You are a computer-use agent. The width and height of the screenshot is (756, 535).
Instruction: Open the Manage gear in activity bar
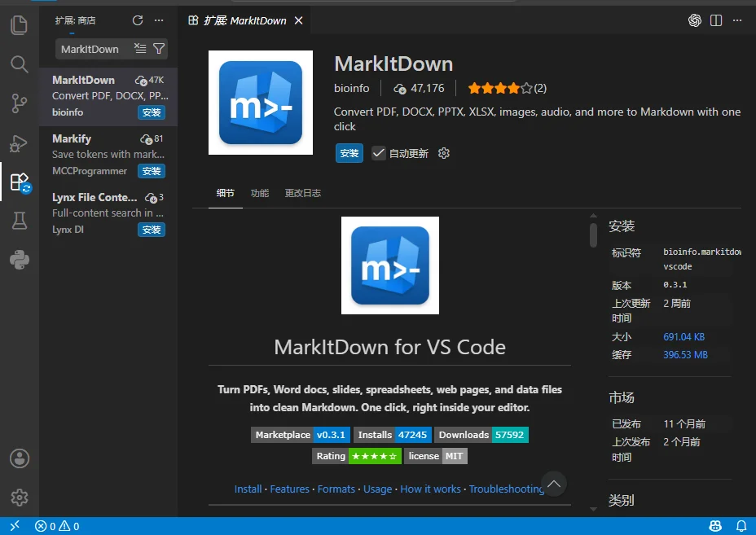point(20,498)
